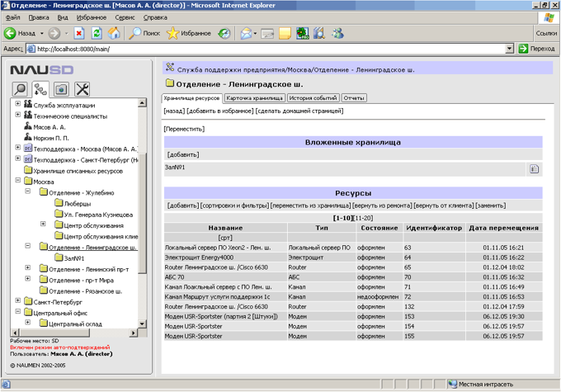Image resolution: width=561 pixels, height=392 pixels.
Task: Open Зал№1 nested storage link
Action: tap(175, 168)
